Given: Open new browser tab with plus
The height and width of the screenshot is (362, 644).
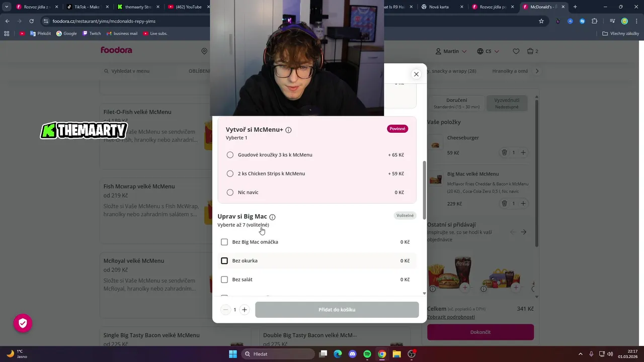Looking at the screenshot, I should coord(575,7).
